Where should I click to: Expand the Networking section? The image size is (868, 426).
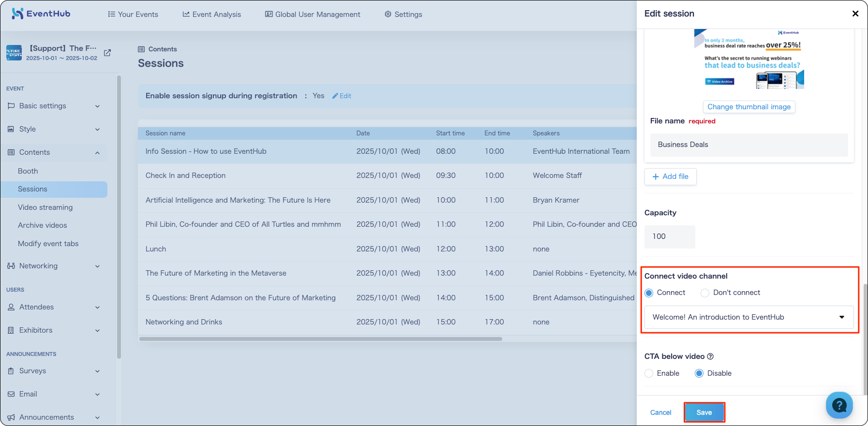[x=97, y=266]
